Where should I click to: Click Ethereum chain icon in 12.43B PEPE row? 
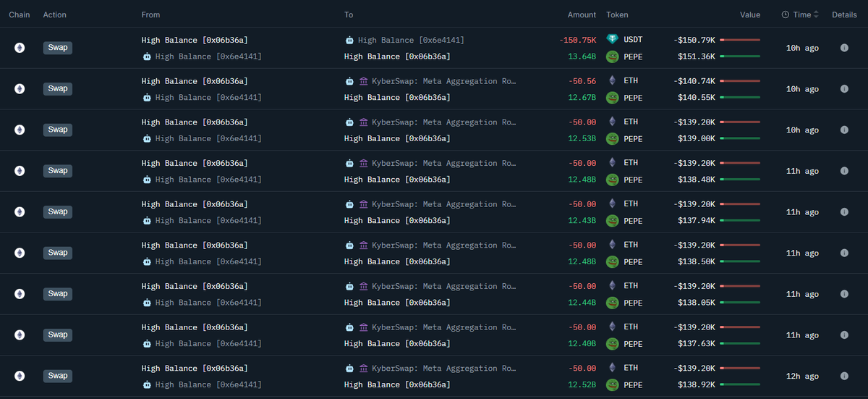(x=20, y=211)
